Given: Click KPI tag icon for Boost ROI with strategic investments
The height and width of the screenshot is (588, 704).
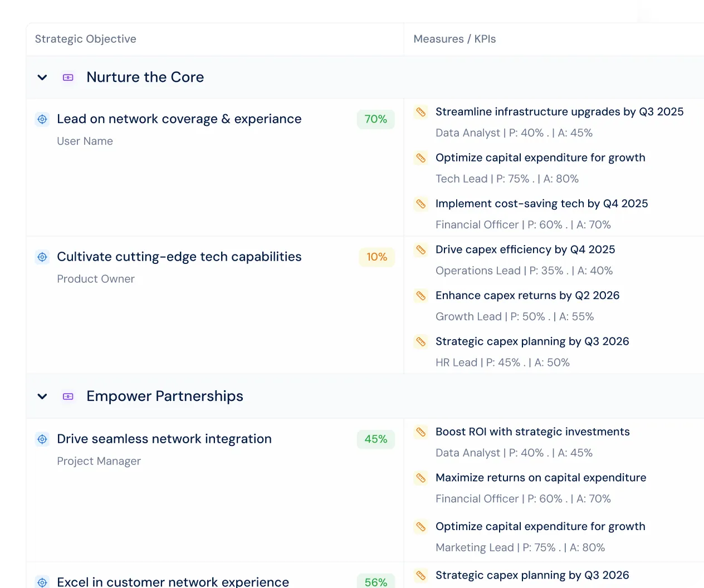Looking at the screenshot, I should click(421, 432).
